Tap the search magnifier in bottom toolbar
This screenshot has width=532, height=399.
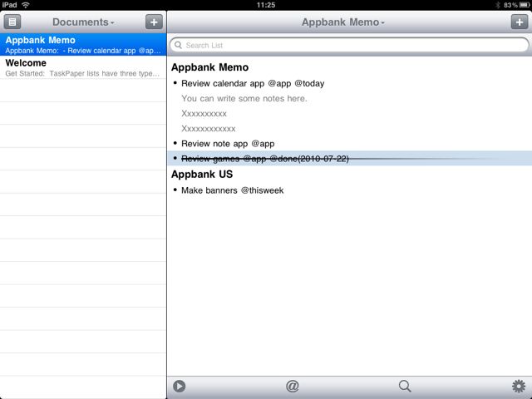pos(405,386)
